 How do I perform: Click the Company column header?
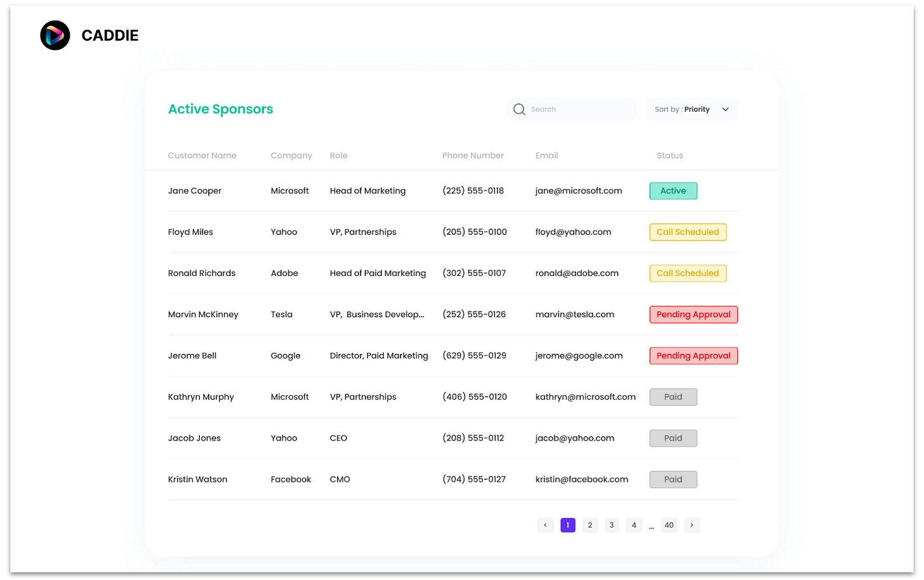click(291, 155)
